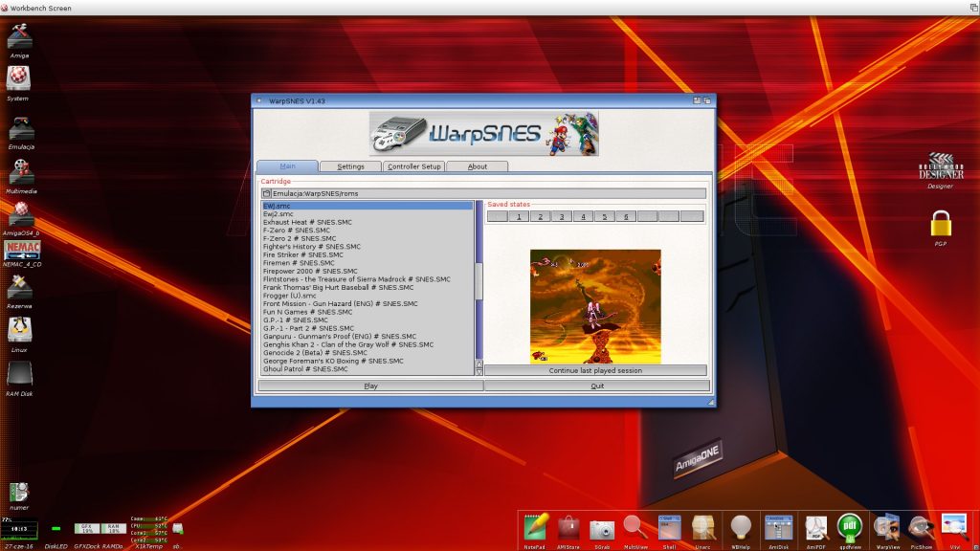Open the Controller Setup tab

point(413,166)
